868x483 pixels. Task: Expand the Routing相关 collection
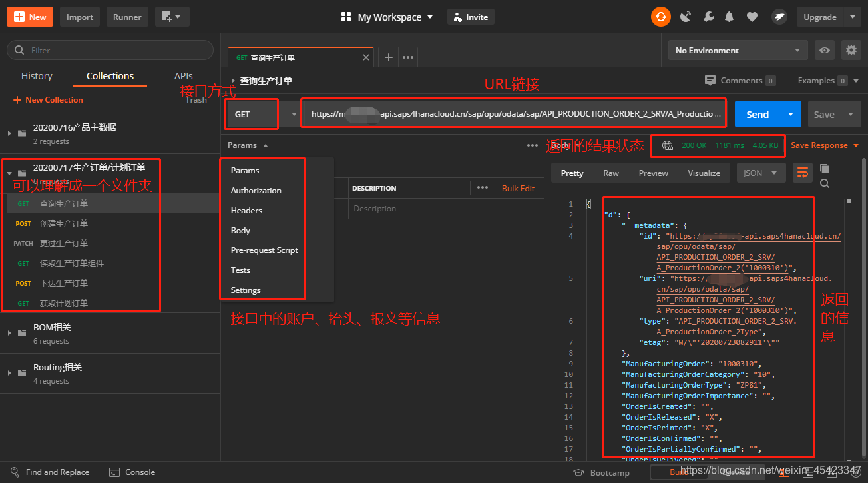point(9,373)
